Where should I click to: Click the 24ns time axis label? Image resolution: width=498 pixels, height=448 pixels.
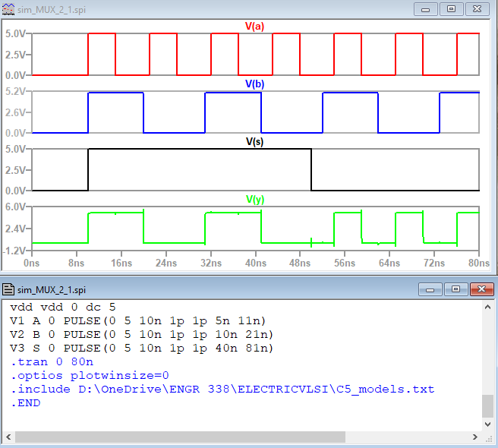[166, 263]
